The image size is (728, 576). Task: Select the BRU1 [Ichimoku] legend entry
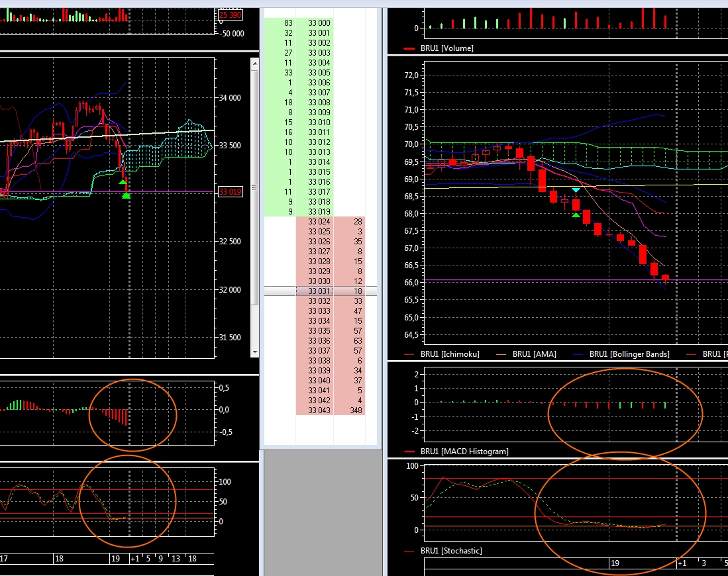tap(450, 354)
